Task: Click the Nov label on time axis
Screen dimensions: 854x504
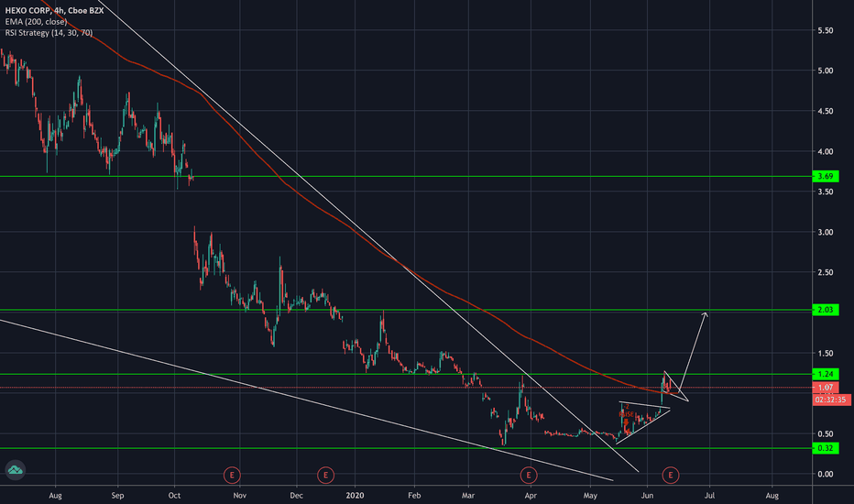Action: click(240, 495)
